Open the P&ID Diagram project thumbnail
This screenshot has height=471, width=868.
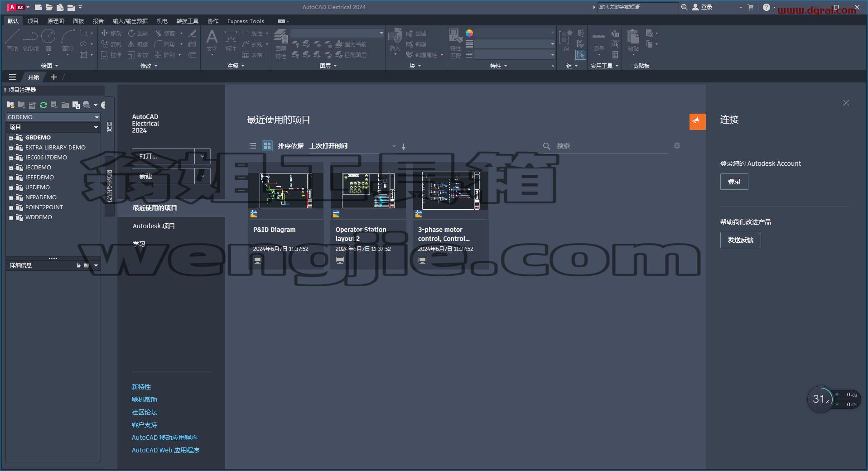tap(286, 190)
